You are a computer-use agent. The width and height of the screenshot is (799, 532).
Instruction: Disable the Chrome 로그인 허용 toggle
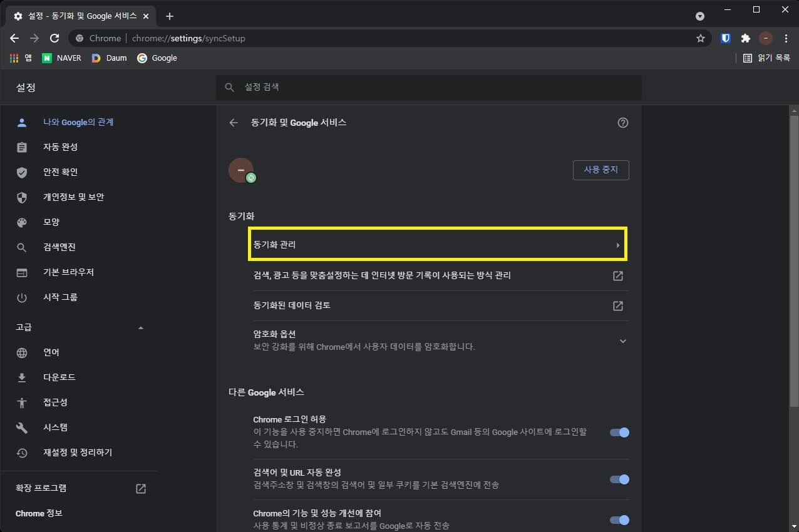(619, 432)
